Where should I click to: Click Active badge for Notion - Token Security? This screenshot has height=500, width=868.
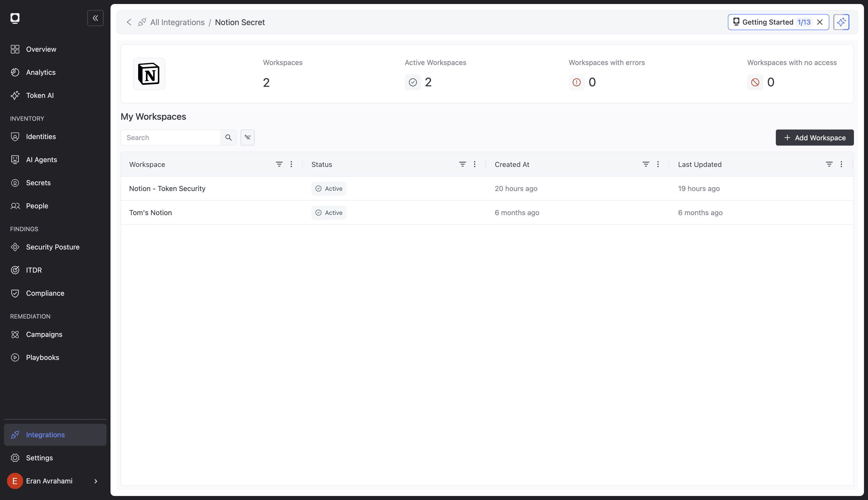coord(329,189)
